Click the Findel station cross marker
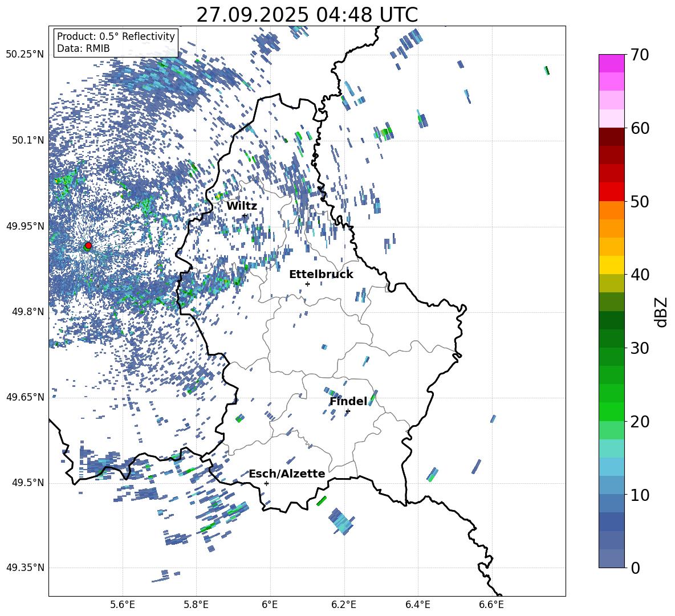 348,411
